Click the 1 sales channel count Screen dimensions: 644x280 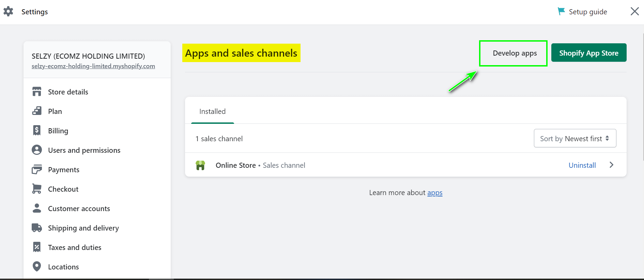(219, 139)
